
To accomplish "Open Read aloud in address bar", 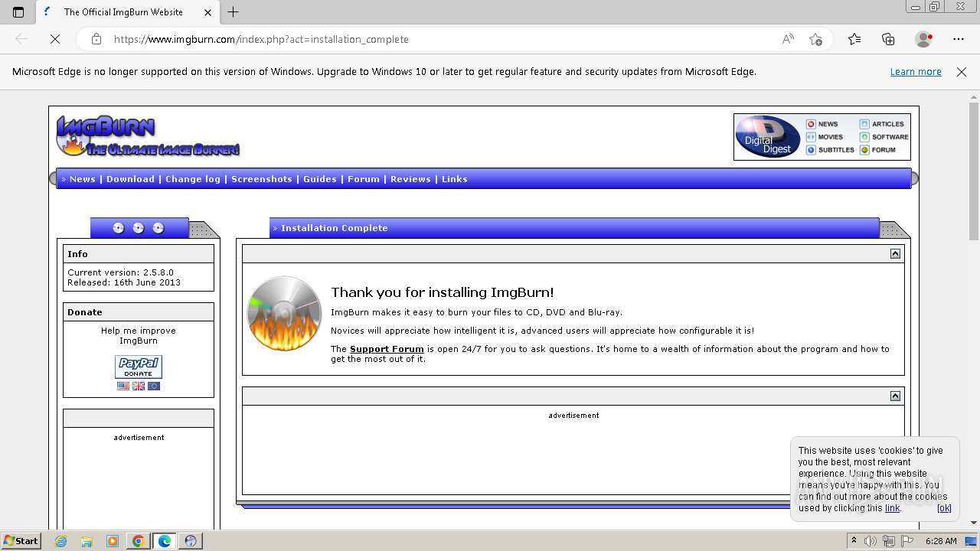I will [x=788, y=39].
